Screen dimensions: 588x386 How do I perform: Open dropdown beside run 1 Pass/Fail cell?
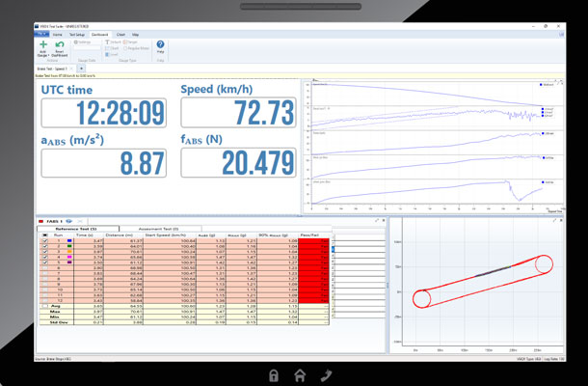point(333,241)
